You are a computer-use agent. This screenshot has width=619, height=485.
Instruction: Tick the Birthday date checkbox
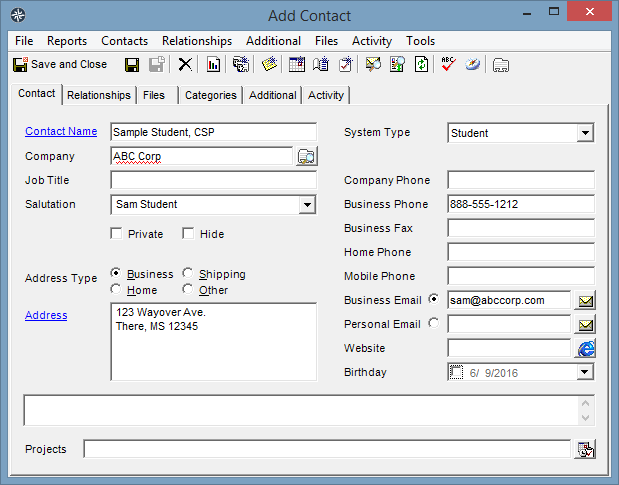pos(456,372)
